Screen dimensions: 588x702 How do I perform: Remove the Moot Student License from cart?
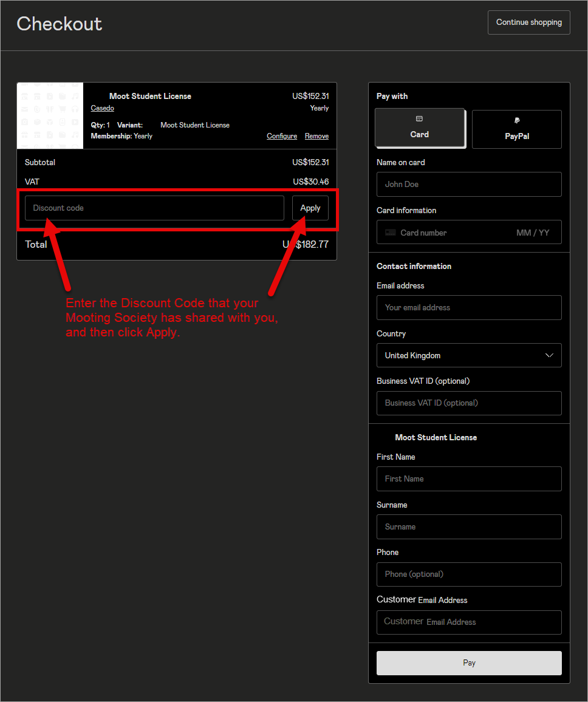point(316,136)
